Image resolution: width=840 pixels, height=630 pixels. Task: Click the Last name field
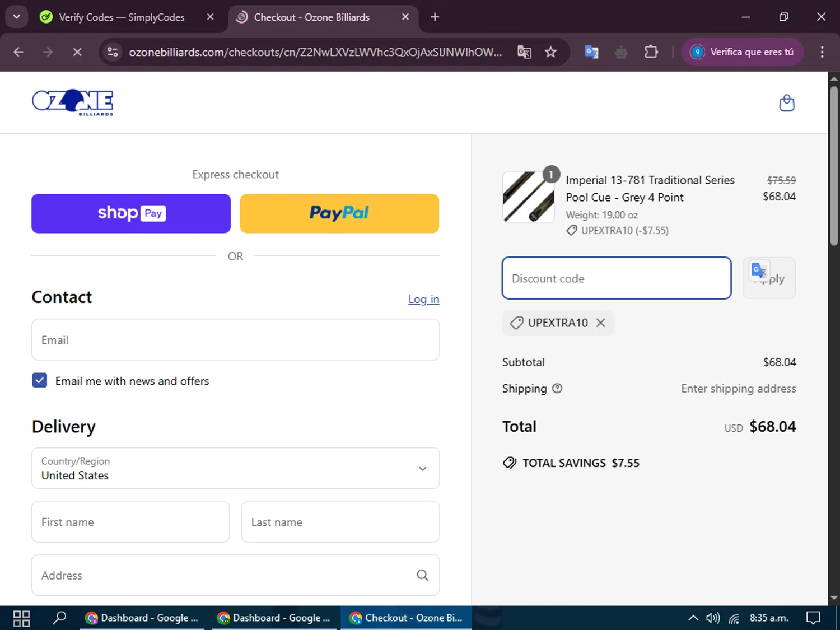click(x=340, y=522)
